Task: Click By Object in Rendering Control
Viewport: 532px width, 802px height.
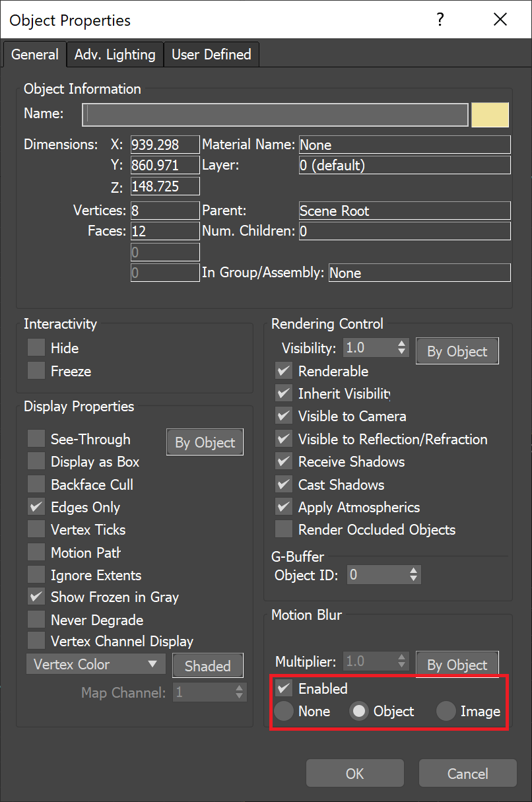Action: [457, 351]
